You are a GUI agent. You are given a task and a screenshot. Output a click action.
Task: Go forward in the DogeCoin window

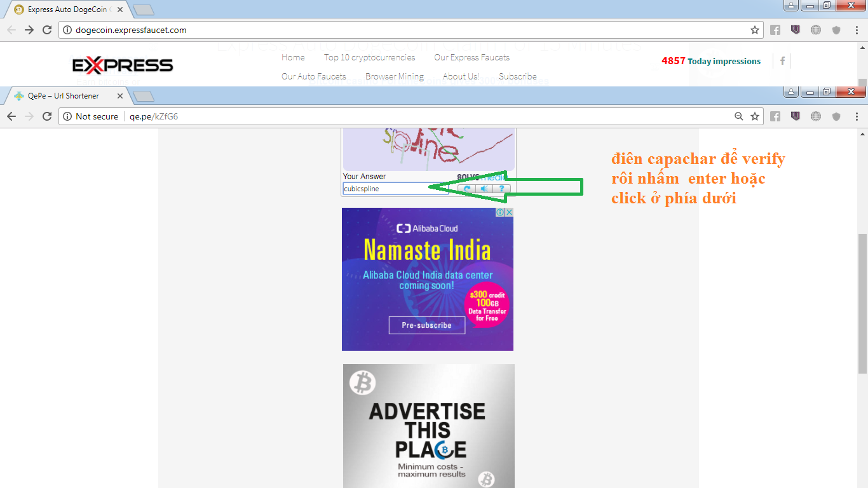coord(29,30)
